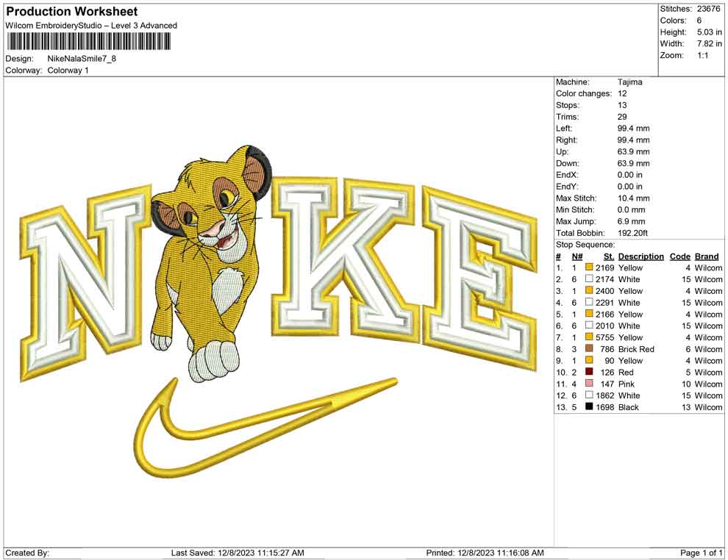Click the Stop Sequence label
728x560 pixels.
(585, 245)
